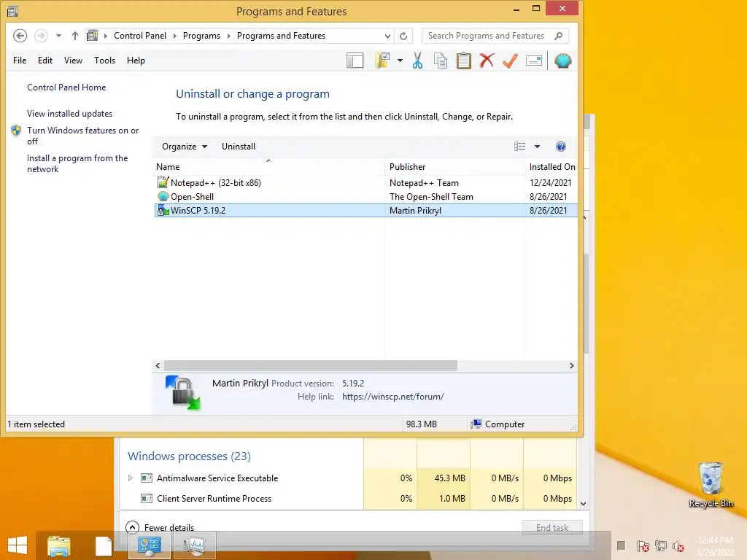Viewport: 747px width, 560px height.
Task: Click the left arrow of horizontal scrollbar
Action: [158, 366]
